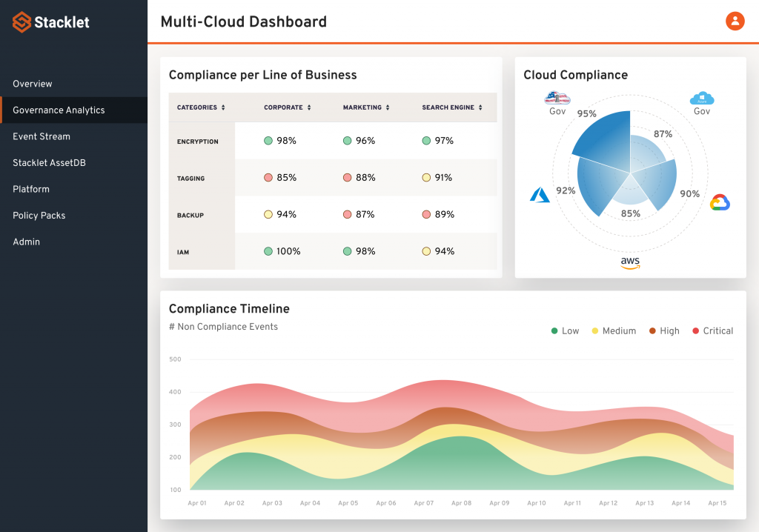Viewport: 759px width, 532px height.
Task: Select the Google Cloud logo icon
Action: point(720,202)
